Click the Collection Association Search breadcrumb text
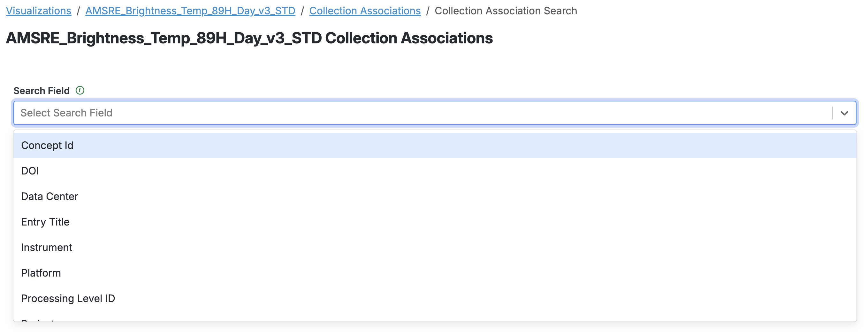This screenshot has height=333, width=868. pos(506,11)
